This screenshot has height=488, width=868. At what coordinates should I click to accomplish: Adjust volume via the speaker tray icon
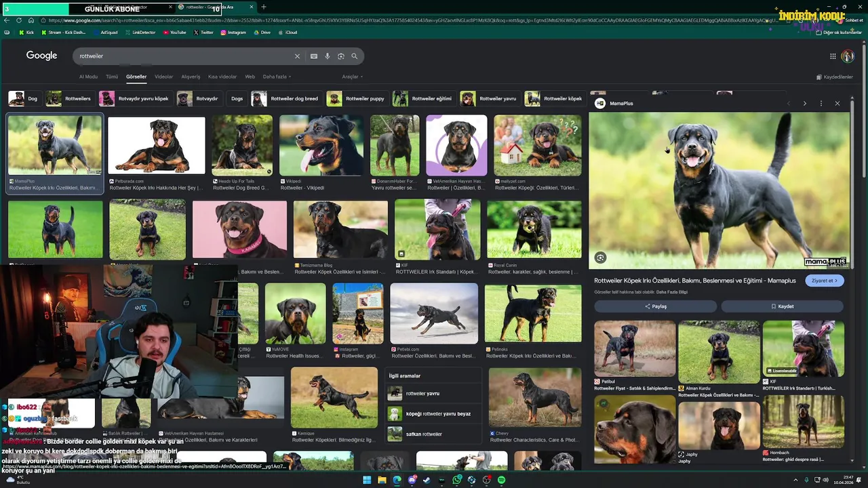pyautogui.click(x=825, y=480)
